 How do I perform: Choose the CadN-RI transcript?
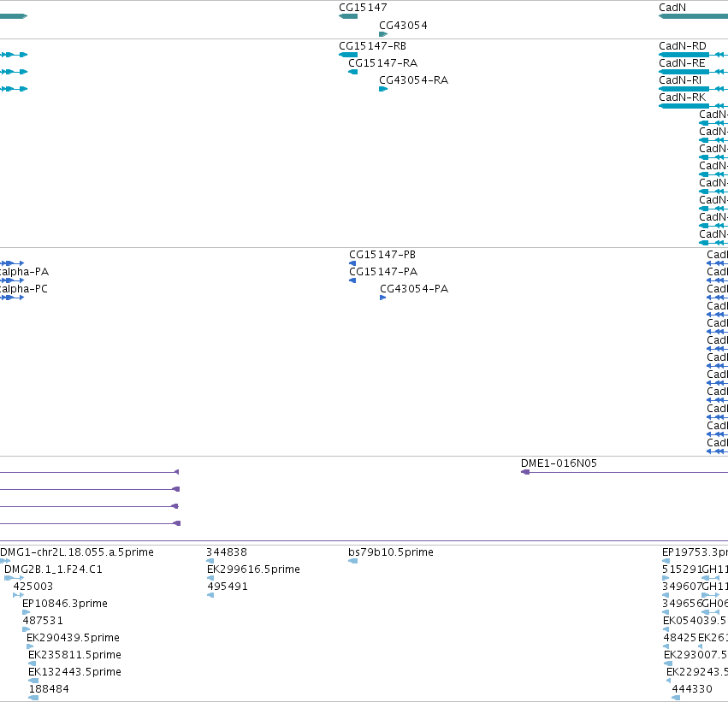click(x=680, y=80)
